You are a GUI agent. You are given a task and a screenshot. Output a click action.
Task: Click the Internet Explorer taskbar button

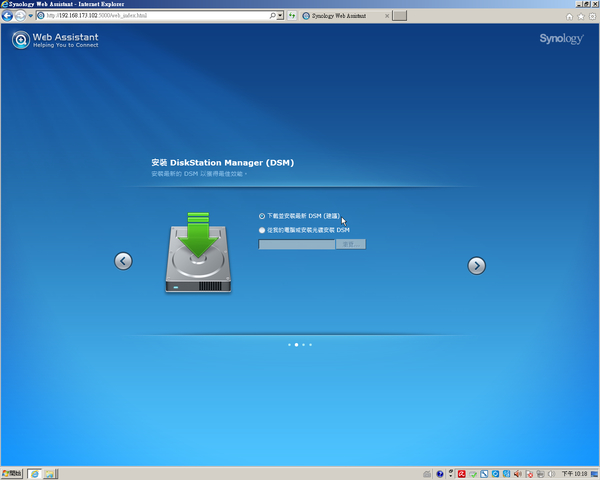click(34, 474)
